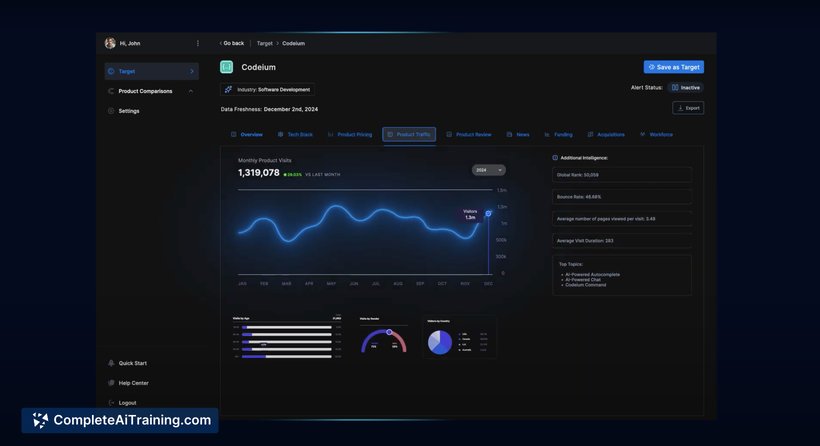Click John's profile avatar
This screenshot has height=446, width=820.
[x=110, y=43]
